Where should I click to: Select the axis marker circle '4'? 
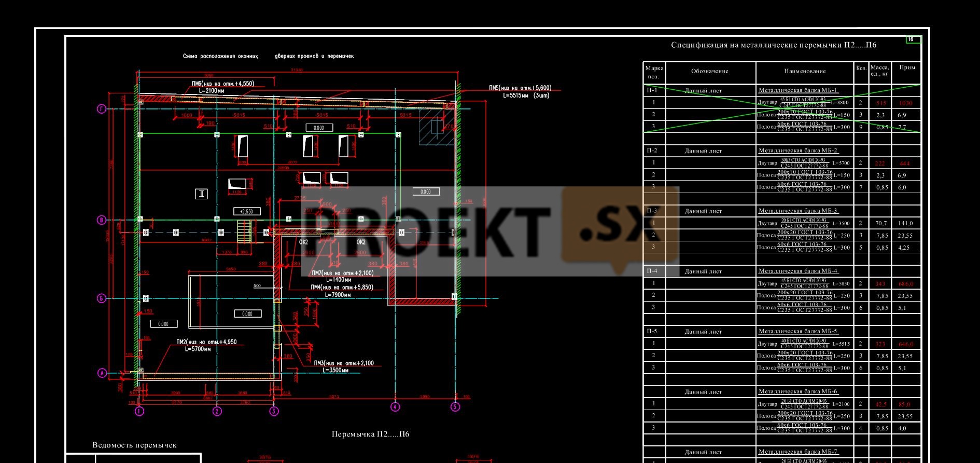(395, 407)
